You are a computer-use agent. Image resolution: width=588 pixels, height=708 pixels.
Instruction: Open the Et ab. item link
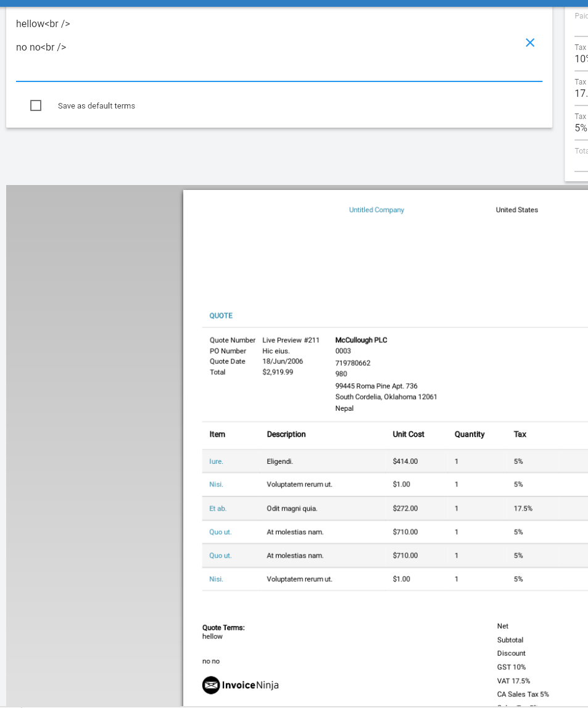pyautogui.click(x=218, y=508)
